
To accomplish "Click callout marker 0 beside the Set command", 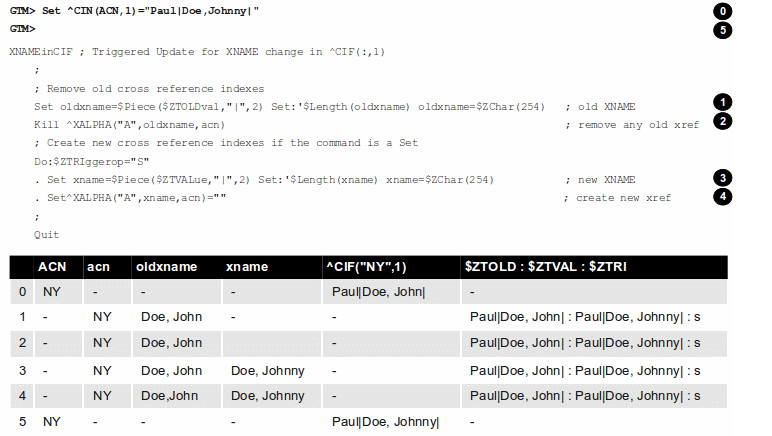I will (722, 11).
